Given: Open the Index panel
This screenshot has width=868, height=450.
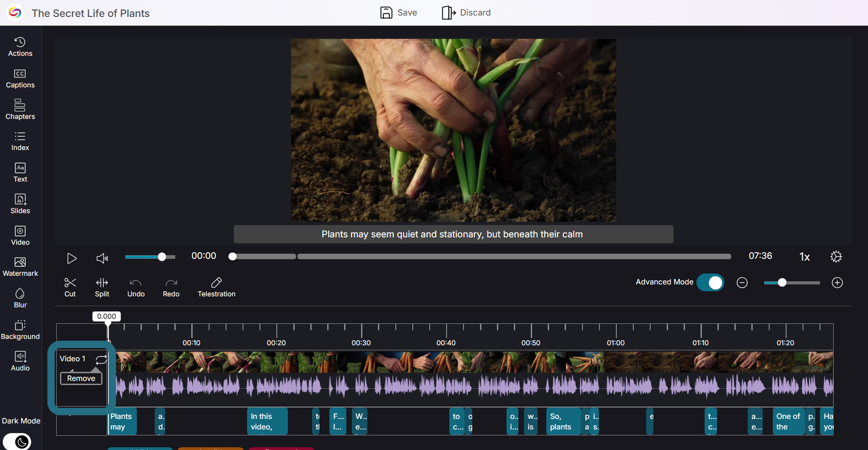Looking at the screenshot, I should pos(20,141).
